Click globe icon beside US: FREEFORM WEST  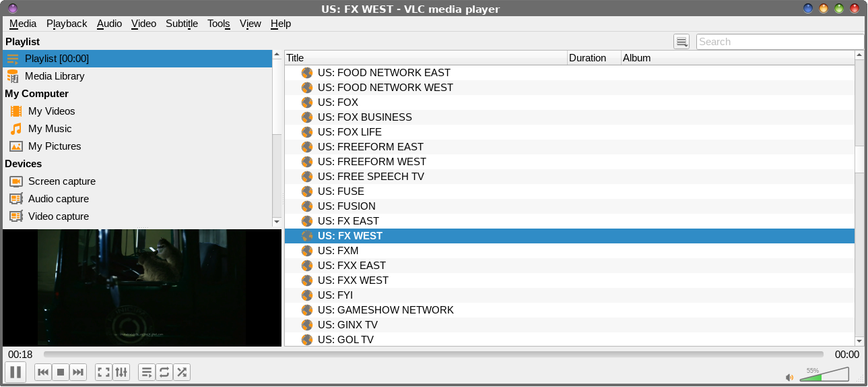(x=307, y=162)
